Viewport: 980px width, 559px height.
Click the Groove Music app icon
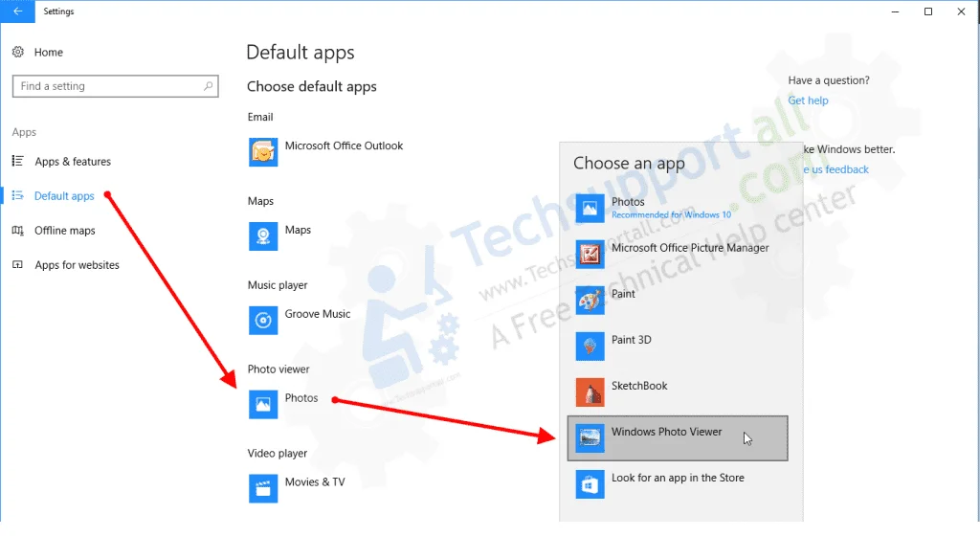click(263, 320)
